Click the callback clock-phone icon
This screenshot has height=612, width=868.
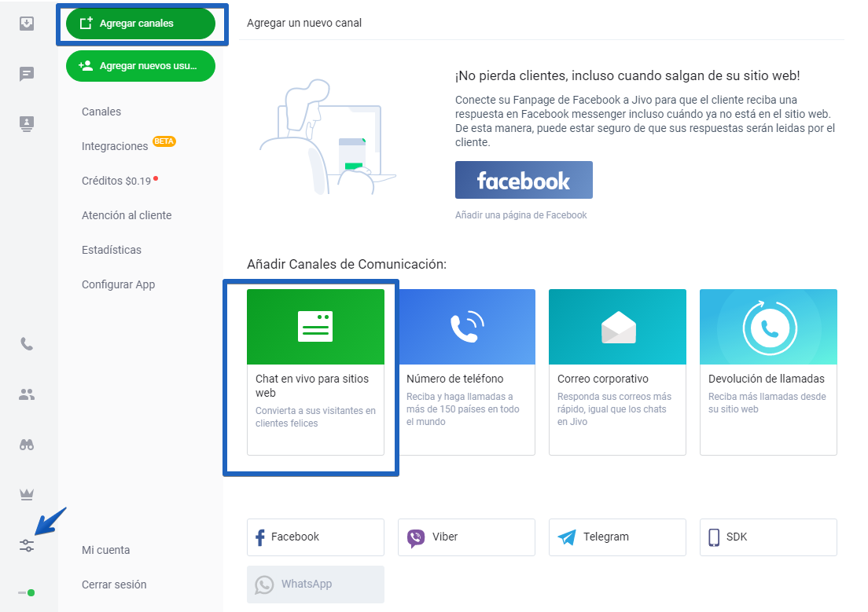pos(770,328)
